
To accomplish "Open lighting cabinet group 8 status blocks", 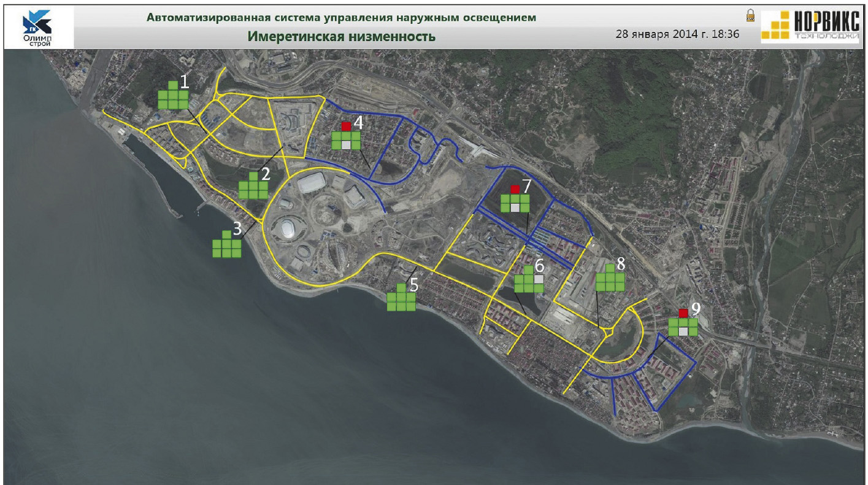I will (610, 277).
